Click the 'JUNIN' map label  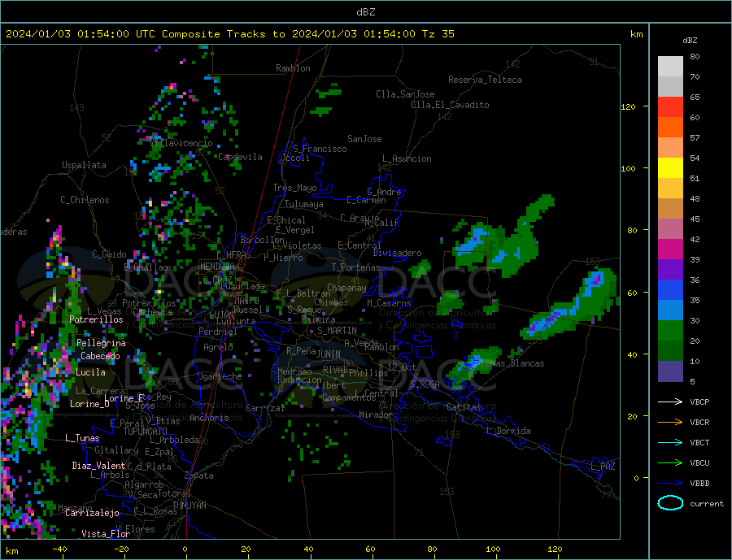coord(329,354)
